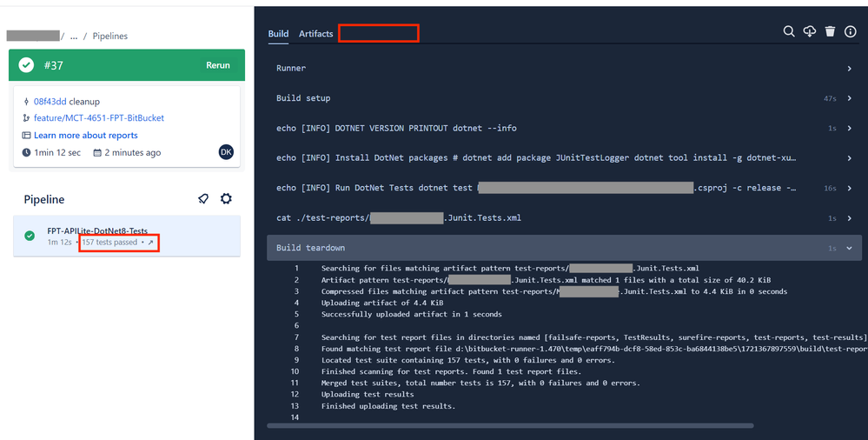The image size is (868, 440).
Task: Open branch feature/MCT-4651-FPT-BitBucket link
Action: pyautogui.click(x=98, y=118)
